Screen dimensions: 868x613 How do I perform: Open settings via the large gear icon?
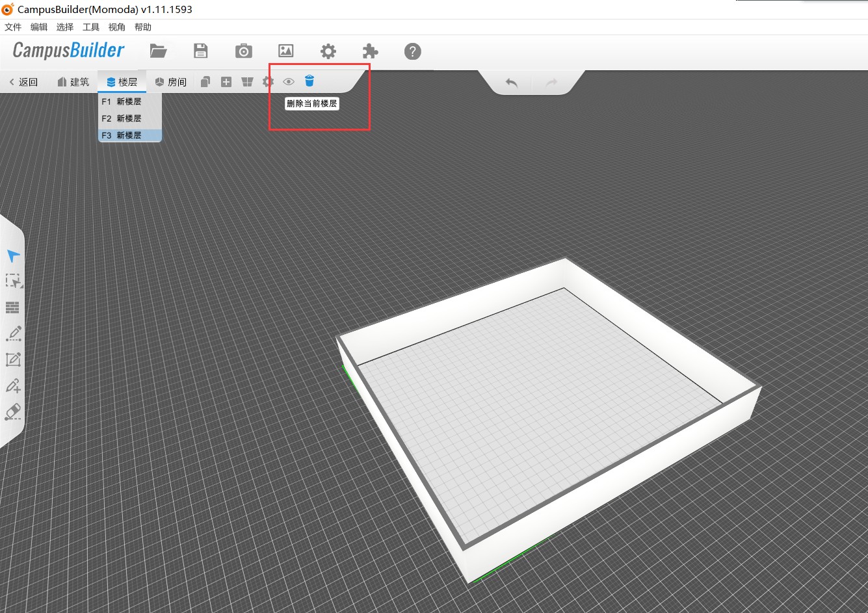[328, 51]
